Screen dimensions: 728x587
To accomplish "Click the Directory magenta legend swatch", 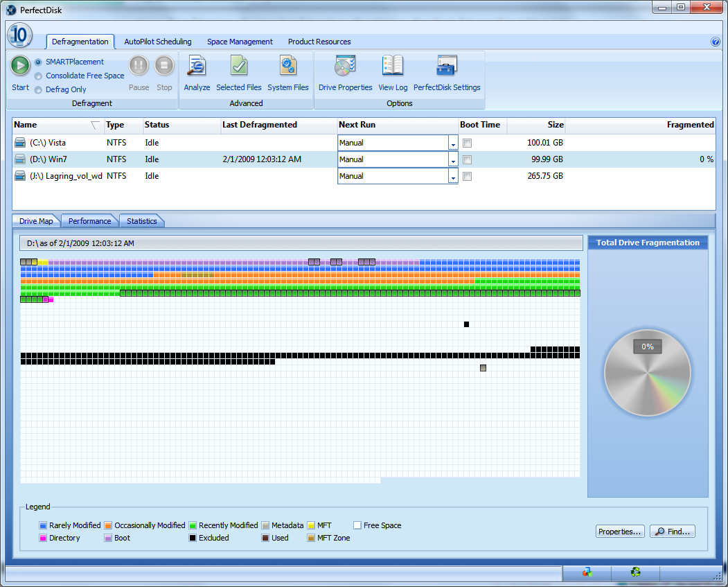I will pyautogui.click(x=43, y=538).
